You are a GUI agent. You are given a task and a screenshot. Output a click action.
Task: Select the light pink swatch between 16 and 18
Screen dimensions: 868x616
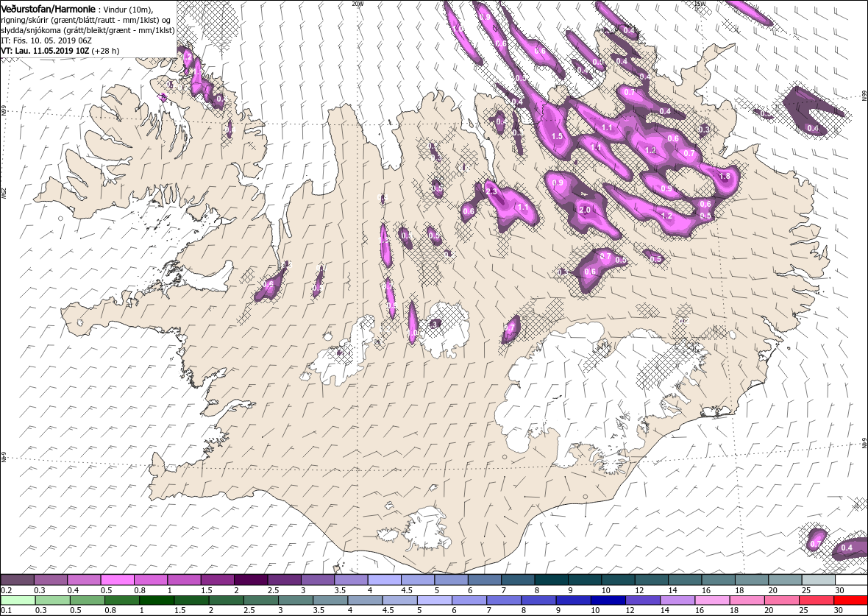click(x=711, y=601)
